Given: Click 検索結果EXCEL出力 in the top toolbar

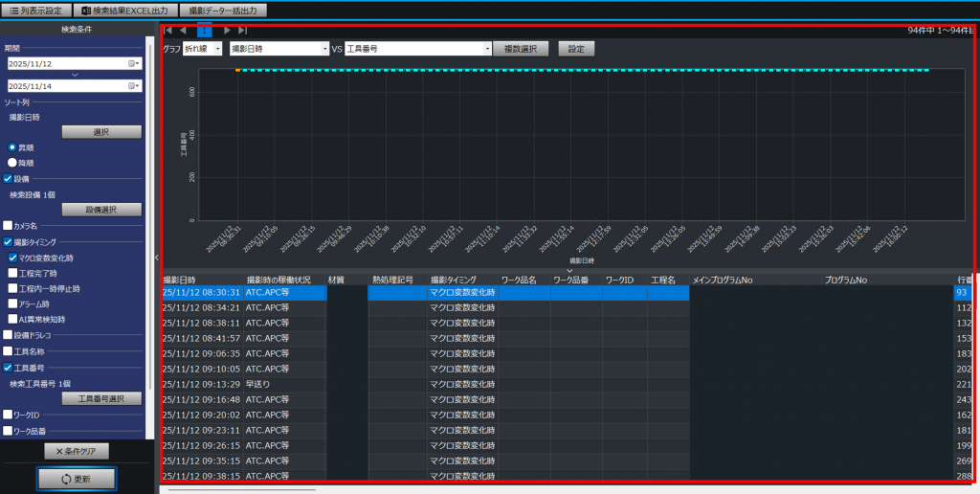Looking at the screenshot, I should [x=127, y=10].
